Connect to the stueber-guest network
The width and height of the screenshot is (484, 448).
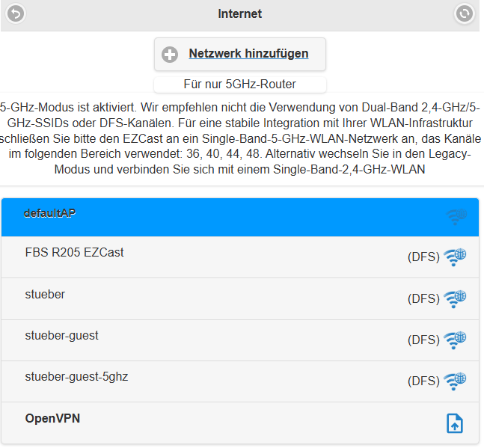pyautogui.click(x=240, y=340)
